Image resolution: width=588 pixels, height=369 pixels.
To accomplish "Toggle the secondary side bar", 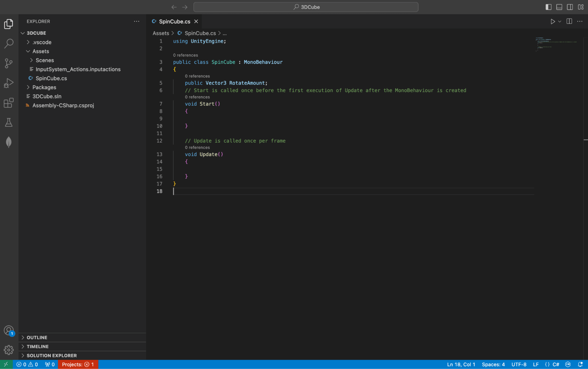I will (570, 7).
